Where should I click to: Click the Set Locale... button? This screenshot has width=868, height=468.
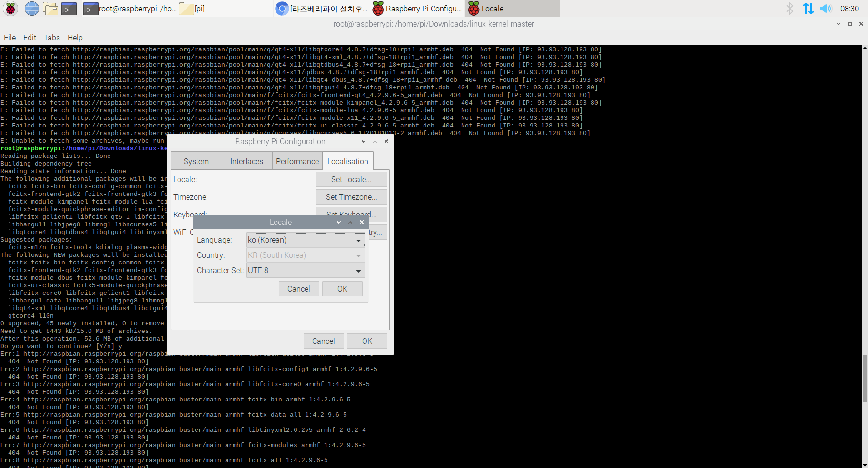(351, 179)
